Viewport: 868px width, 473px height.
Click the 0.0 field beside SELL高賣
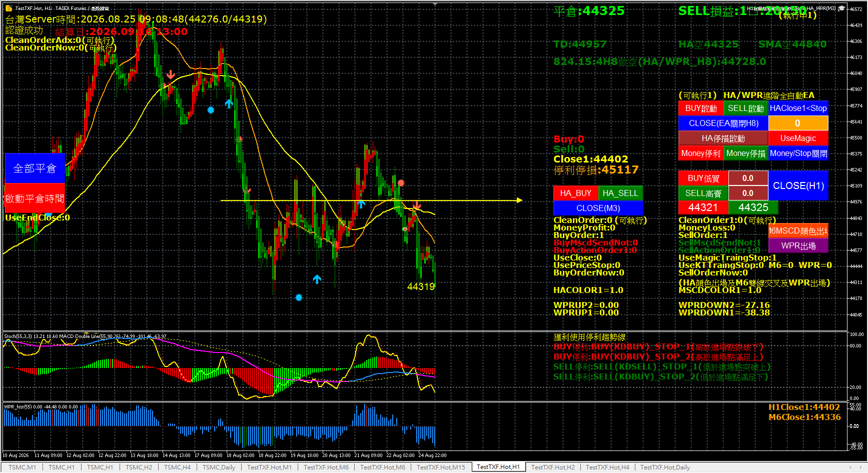tap(748, 193)
